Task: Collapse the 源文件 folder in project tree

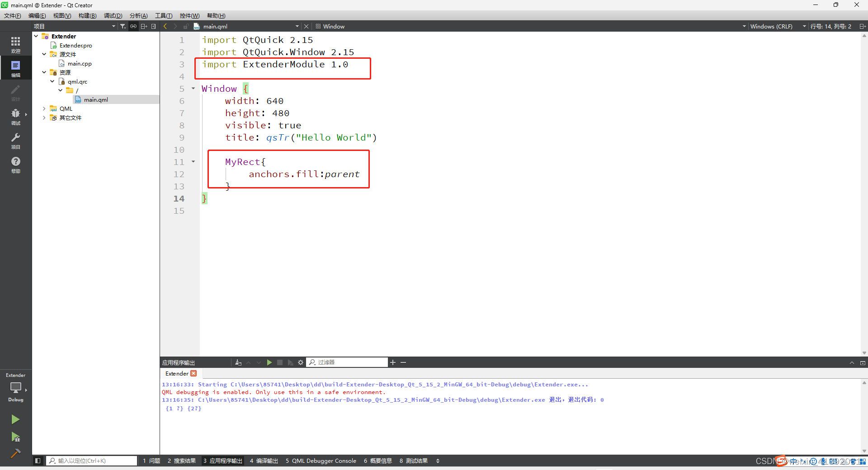Action: (x=44, y=54)
